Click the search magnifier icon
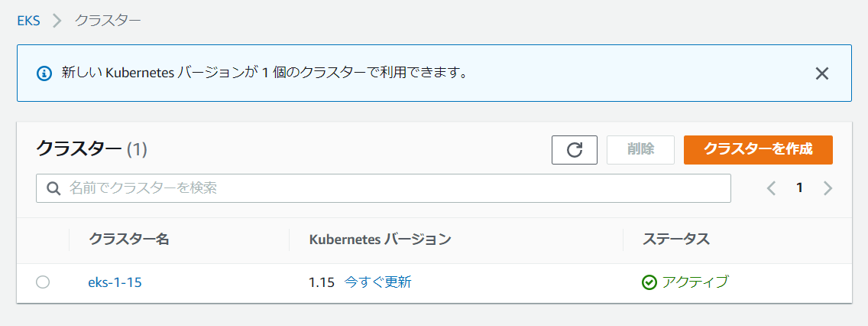This screenshot has width=868, height=326. pyautogui.click(x=53, y=188)
